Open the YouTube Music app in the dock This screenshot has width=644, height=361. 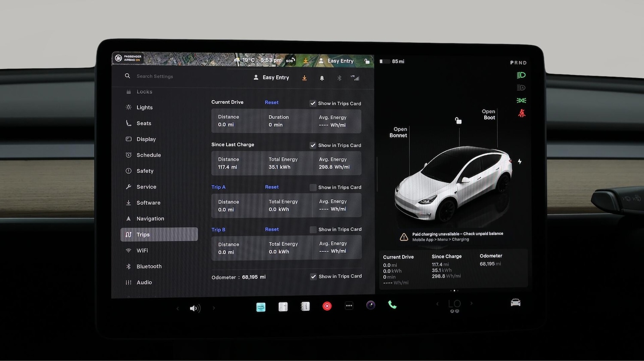(327, 306)
